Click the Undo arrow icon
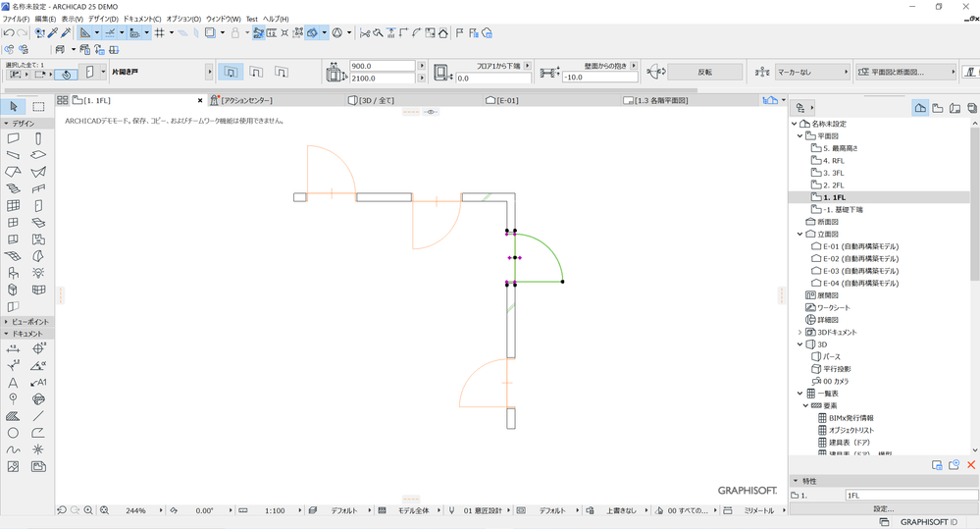The height and width of the screenshot is (529, 980). pos(8,33)
